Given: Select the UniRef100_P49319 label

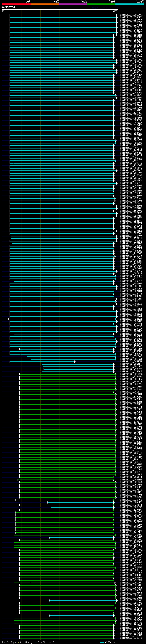Looking at the screenshot, I should (131, 271).
